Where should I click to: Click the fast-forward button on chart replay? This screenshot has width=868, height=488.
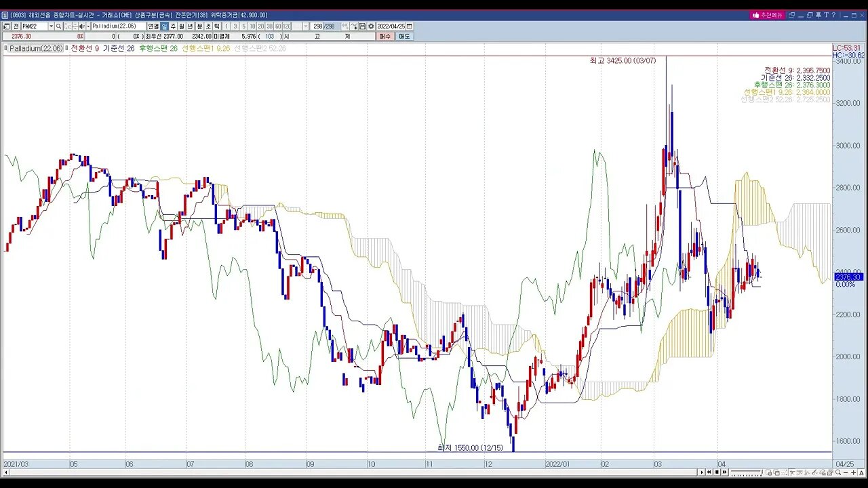724,472
